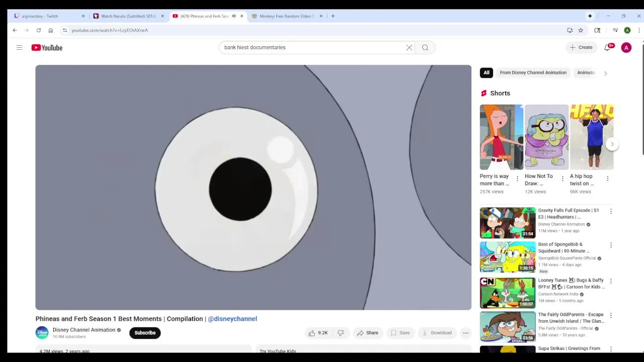Click the Gemini sparkle icon in the tab strip
Viewport: 644px width, 362px height.
(590, 16)
